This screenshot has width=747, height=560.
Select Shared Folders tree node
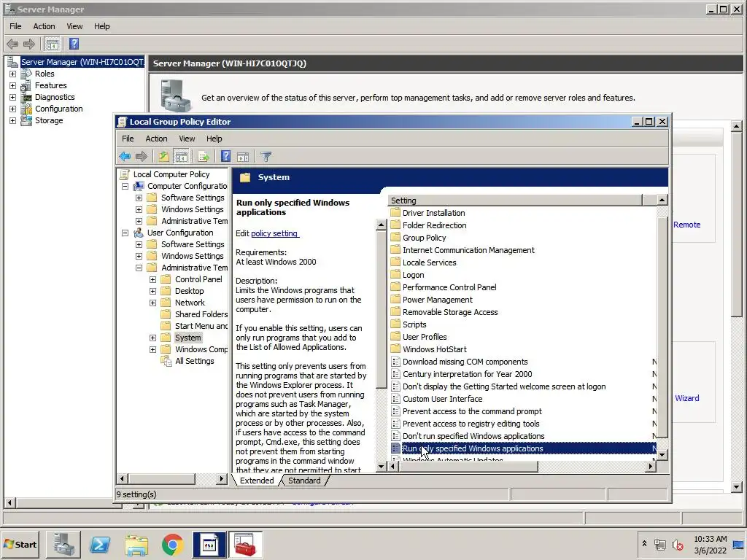pyautogui.click(x=201, y=314)
